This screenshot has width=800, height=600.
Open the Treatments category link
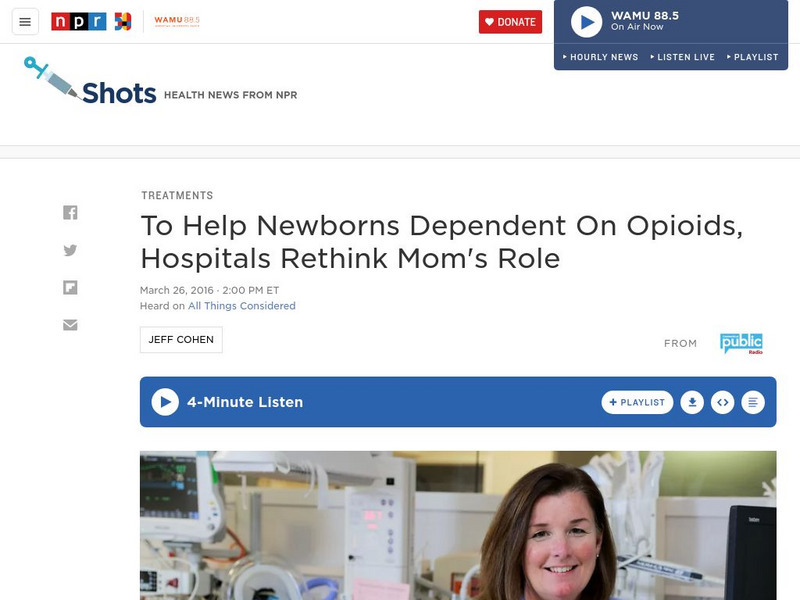pos(177,195)
